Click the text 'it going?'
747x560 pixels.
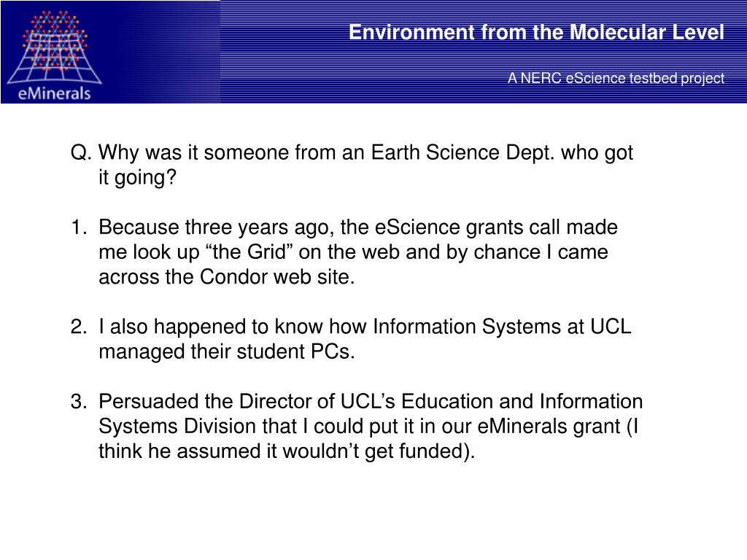point(137,178)
